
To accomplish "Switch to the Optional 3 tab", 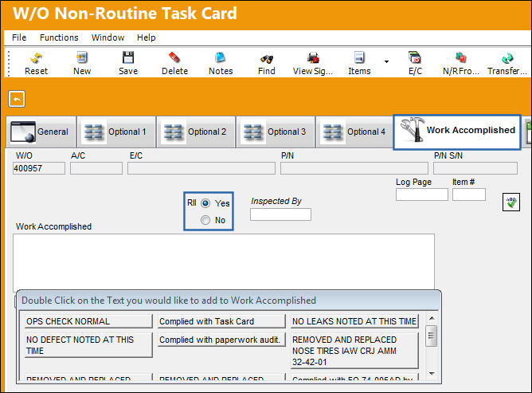I will (x=276, y=132).
